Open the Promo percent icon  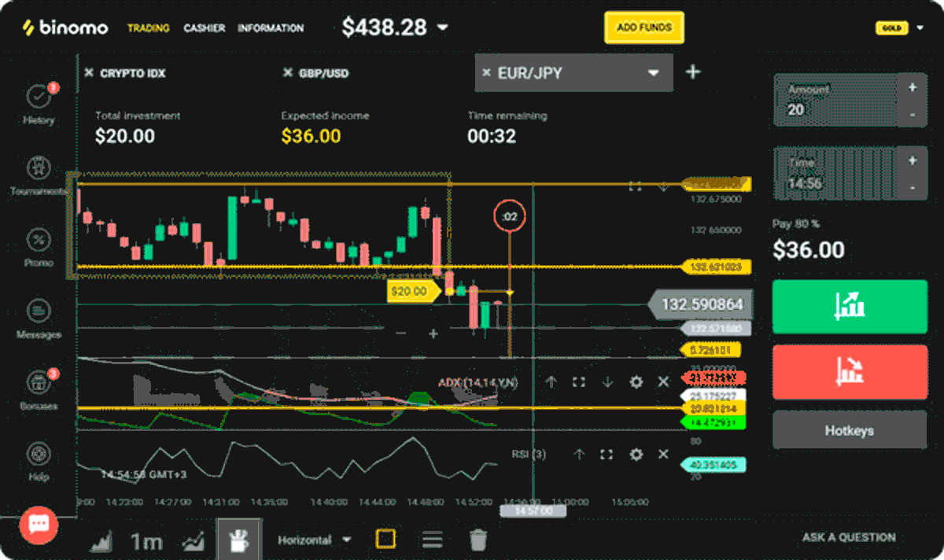(x=38, y=239)
